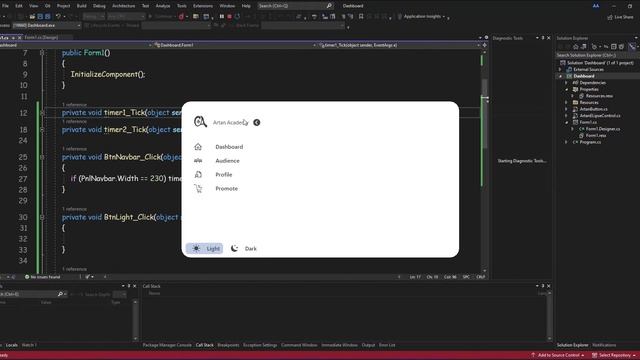Close the Call Stack panel
Viewport: 640px width, 360px height.
549,286
